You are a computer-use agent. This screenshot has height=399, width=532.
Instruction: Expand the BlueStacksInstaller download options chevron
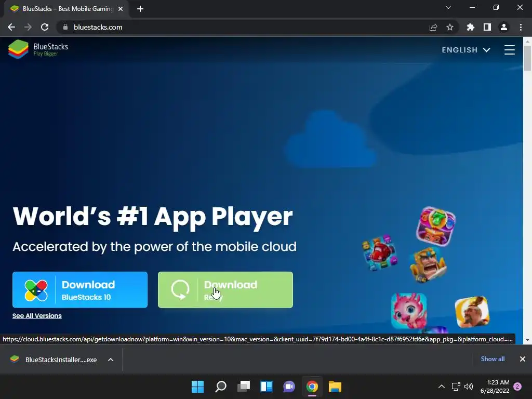pyautogui.click(x=111, y=360)
